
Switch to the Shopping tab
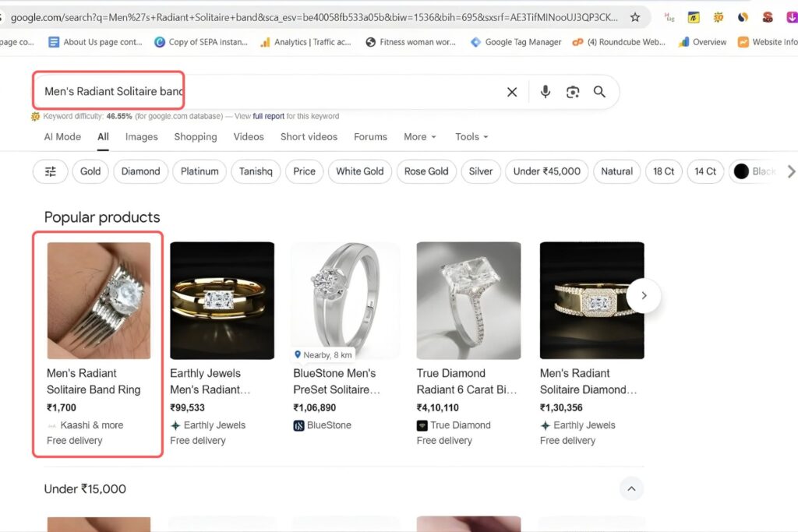click(x=195, y=136)
